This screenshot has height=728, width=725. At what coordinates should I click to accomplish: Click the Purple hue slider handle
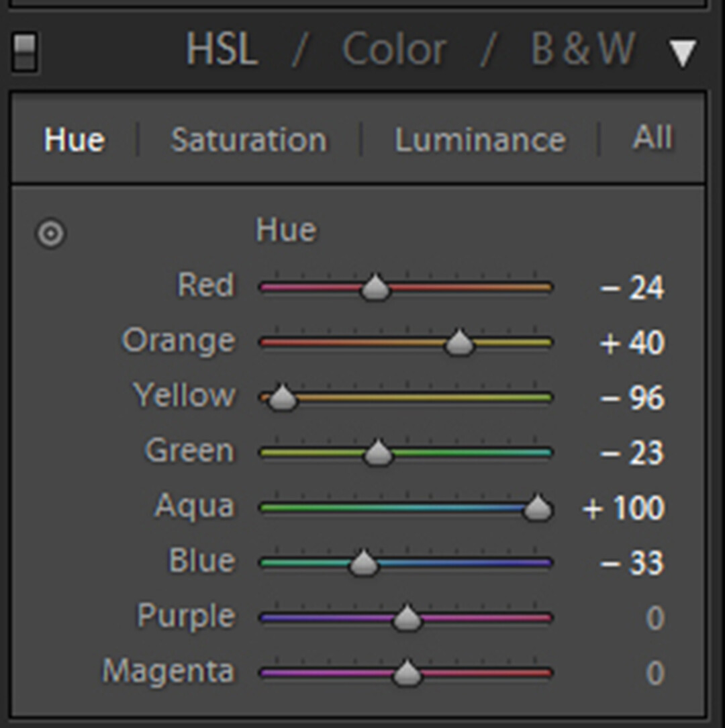(x=407, y=618)
